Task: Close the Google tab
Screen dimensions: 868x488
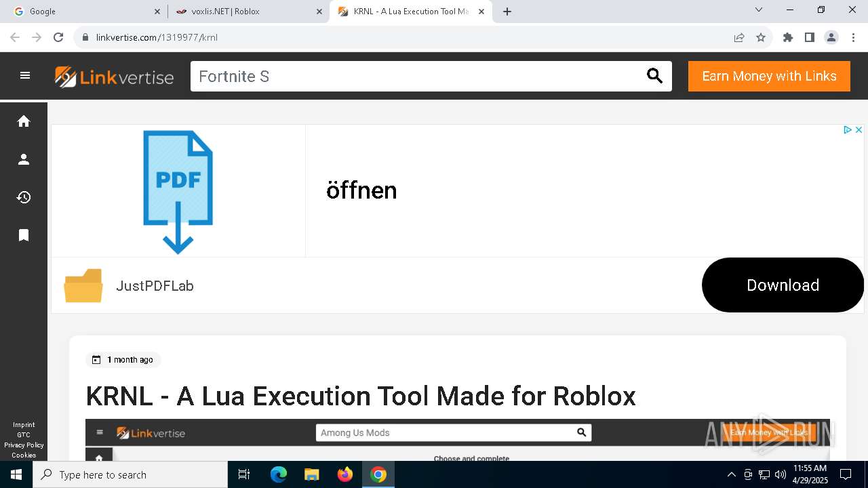Action: (157, 12)
